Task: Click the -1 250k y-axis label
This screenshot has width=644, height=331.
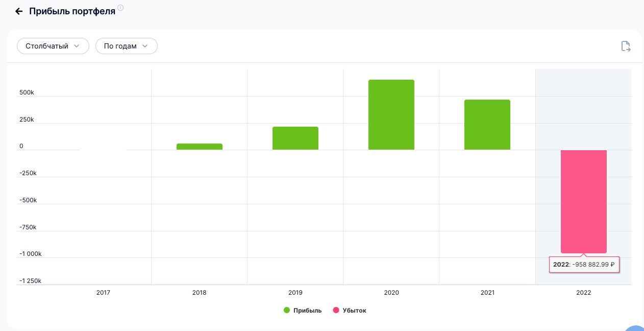Action: tap(31, 281)
